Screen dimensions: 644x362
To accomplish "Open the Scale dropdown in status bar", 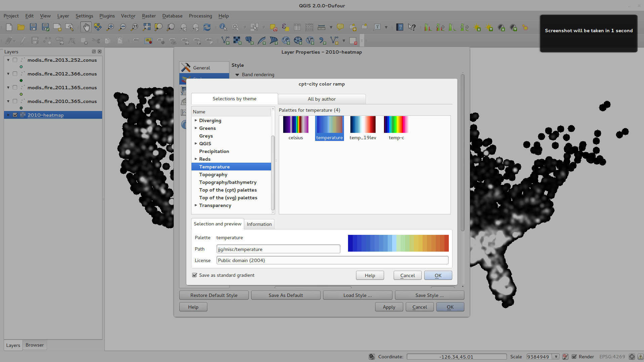I will coord(556,357).
